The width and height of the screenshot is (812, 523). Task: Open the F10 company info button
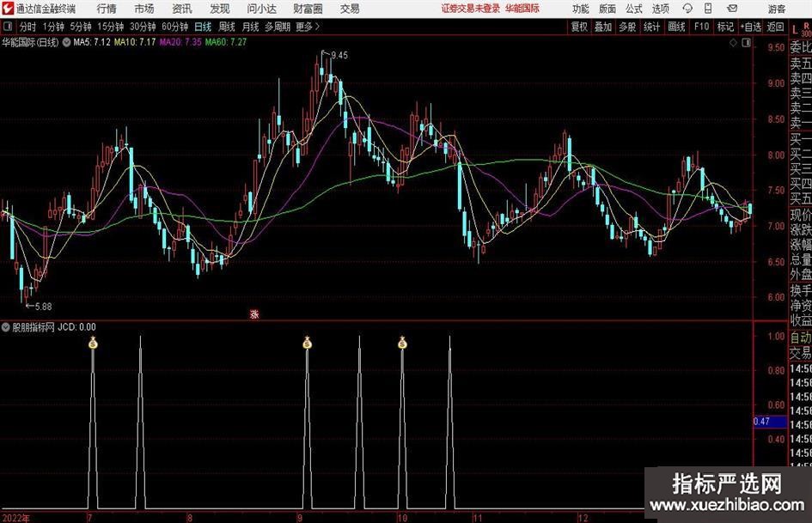tap(701, 27)
